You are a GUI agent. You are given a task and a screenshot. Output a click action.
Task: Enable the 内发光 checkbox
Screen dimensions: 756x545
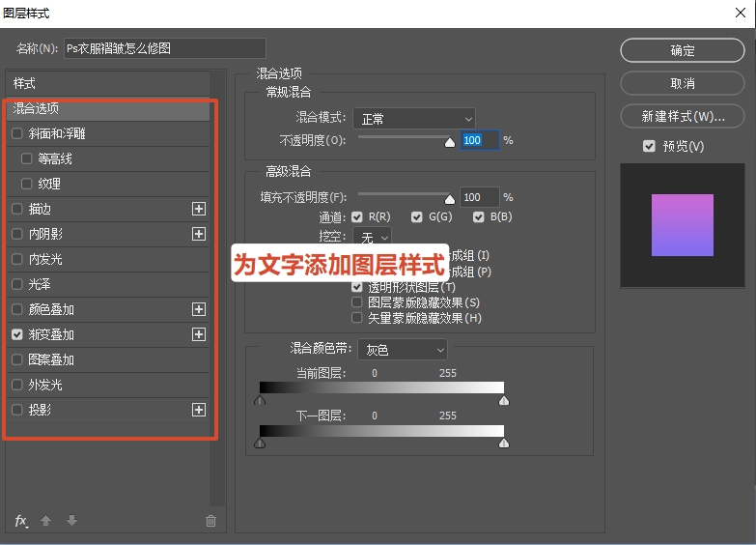pos(17,259)
